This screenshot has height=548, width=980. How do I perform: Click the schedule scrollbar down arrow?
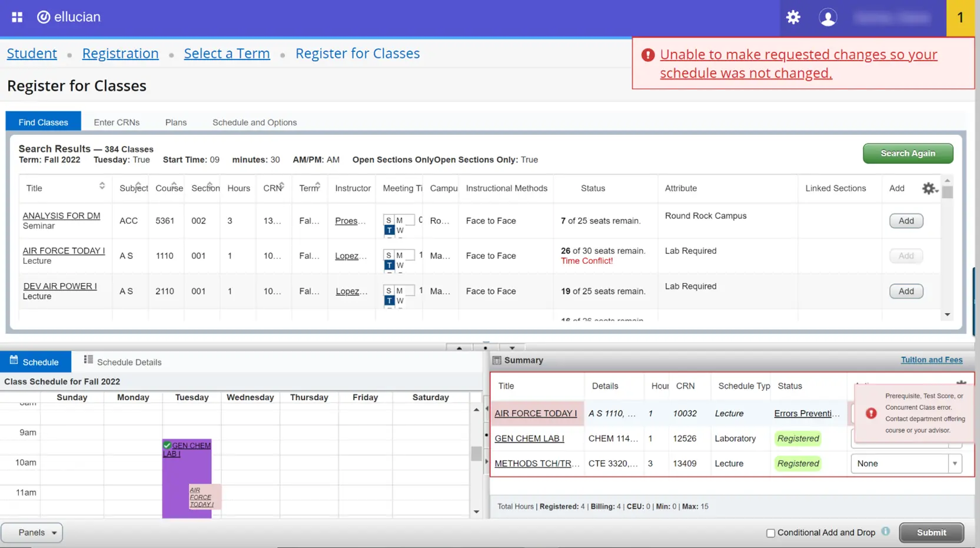tap(476, 512)
